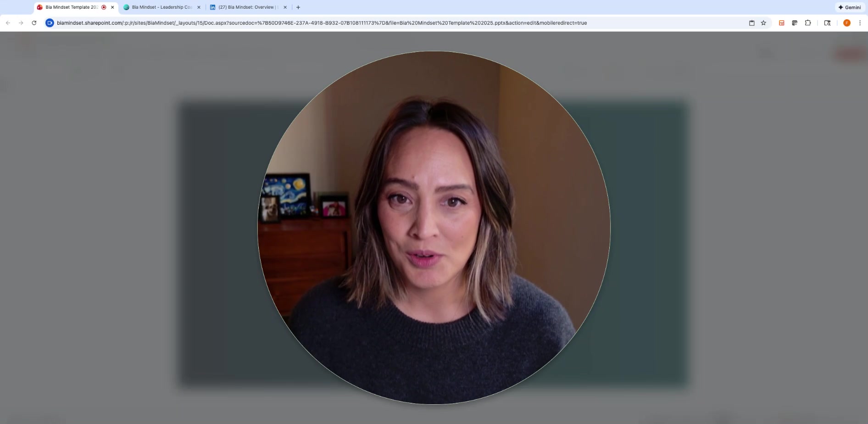Open the Chrome three-dot menu
868x424 pixels.
coord(860,23)
